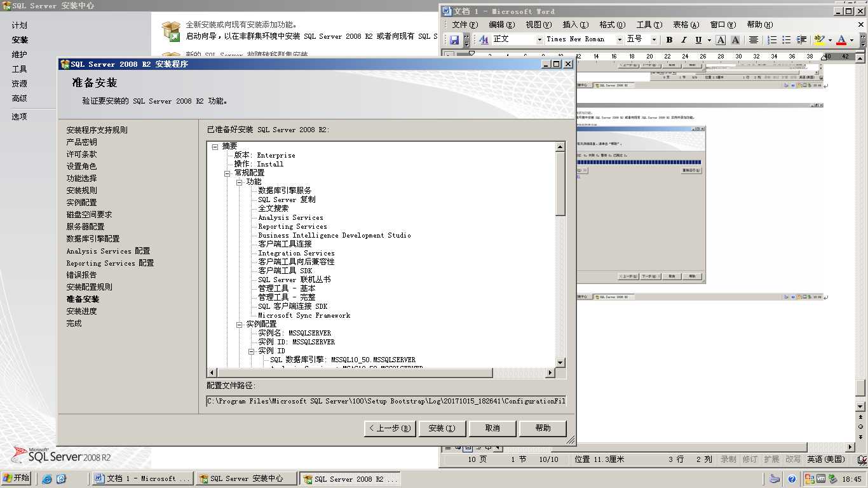The height and width of the screenshot is (488, 868).
Task: Toggle Bold formatting in Word
Action: (x=669, y=39)
